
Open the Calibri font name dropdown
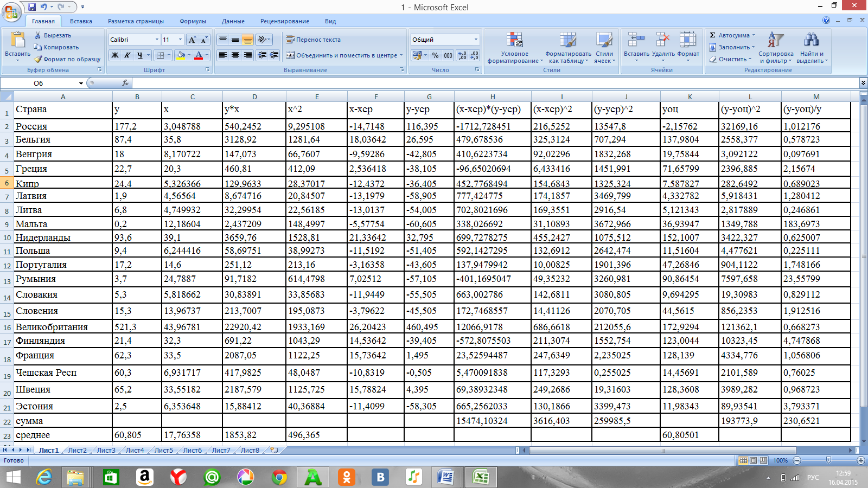pos(157,40)
